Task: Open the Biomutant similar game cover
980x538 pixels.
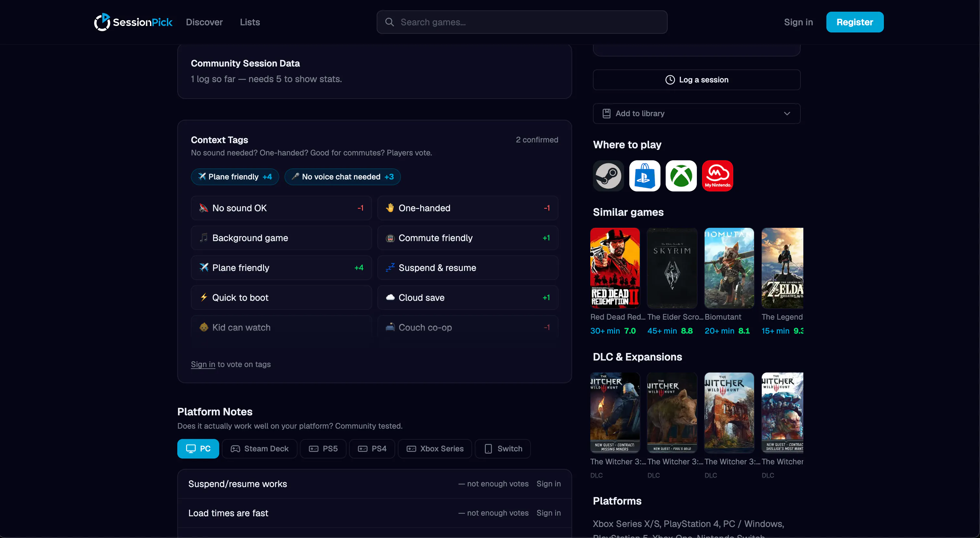Action: tap(729, 268)
